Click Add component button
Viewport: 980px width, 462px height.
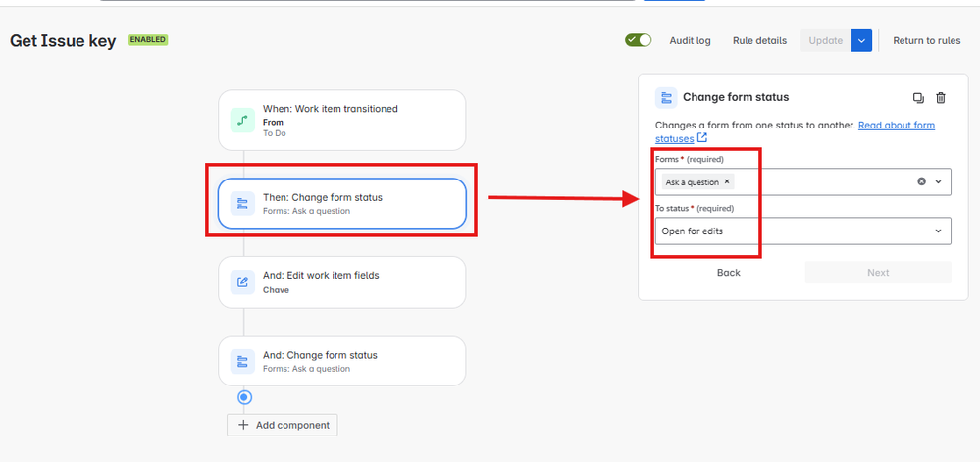282,425
